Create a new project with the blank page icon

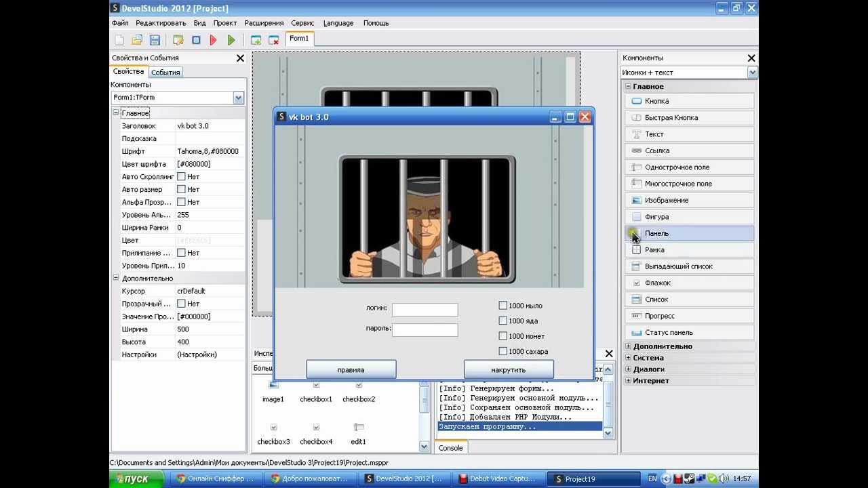point(119,40)
